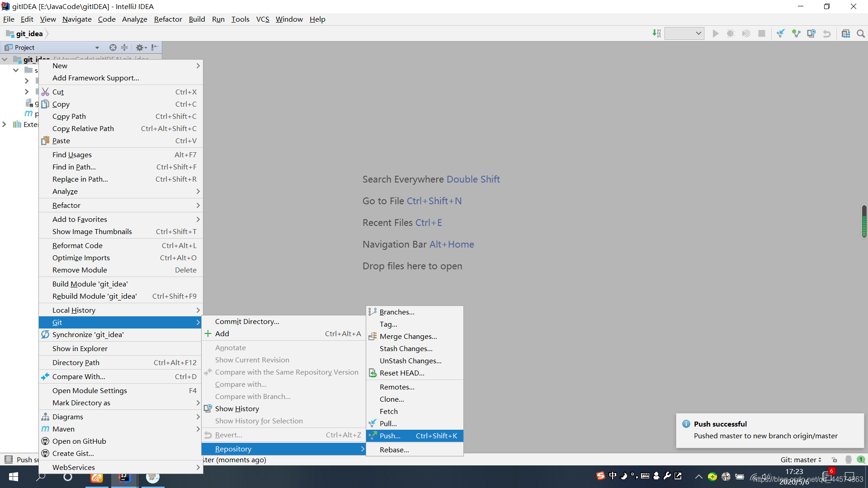Viewport: 868px width, 488px height.
Task: Click Push successful notification balloon
Action: pos(770,430)
